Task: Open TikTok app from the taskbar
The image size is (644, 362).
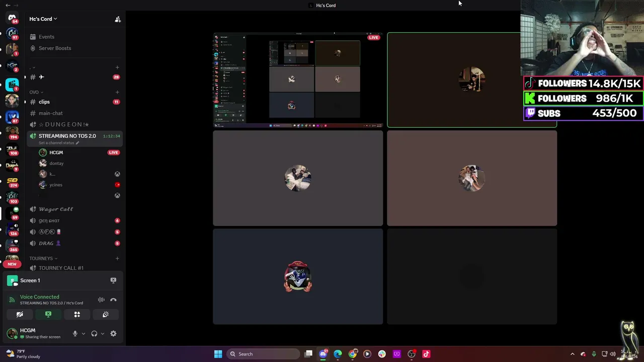Action: click(x=426, y=354)
